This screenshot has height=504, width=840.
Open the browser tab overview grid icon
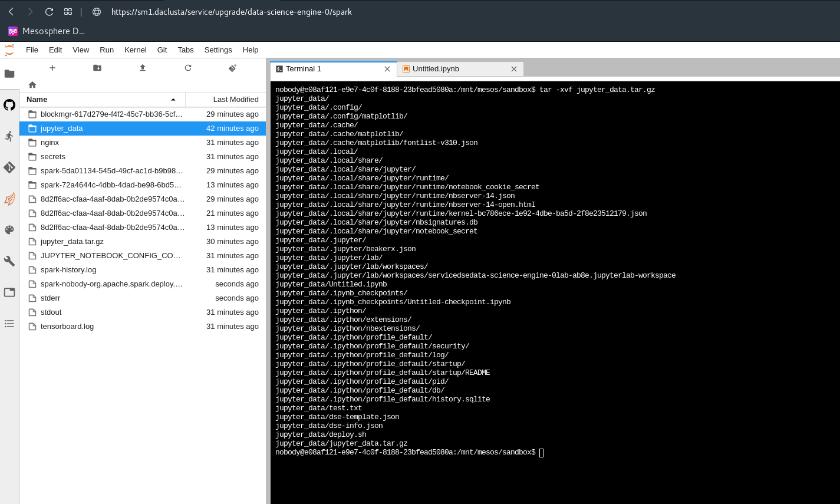click(68, 12)
